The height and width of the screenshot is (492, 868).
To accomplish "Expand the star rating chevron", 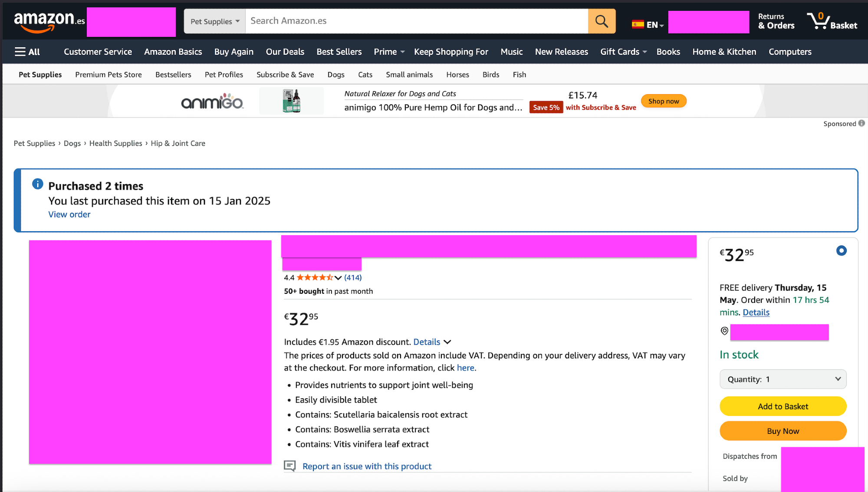I will coord(338,278).
